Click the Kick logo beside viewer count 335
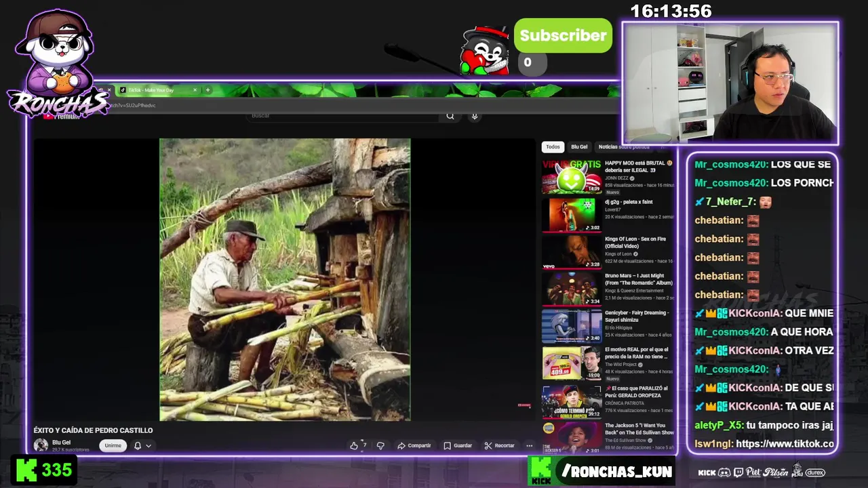 click(x=26, y=470)
